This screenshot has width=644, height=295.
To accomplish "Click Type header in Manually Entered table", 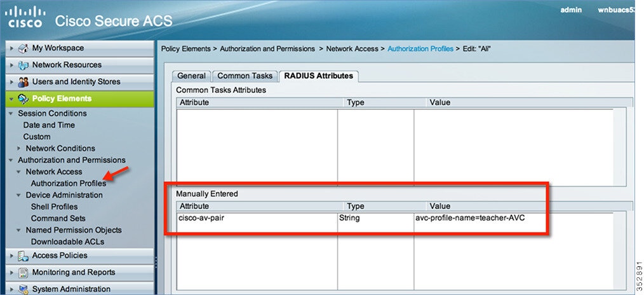I will [x=384, y=206].
